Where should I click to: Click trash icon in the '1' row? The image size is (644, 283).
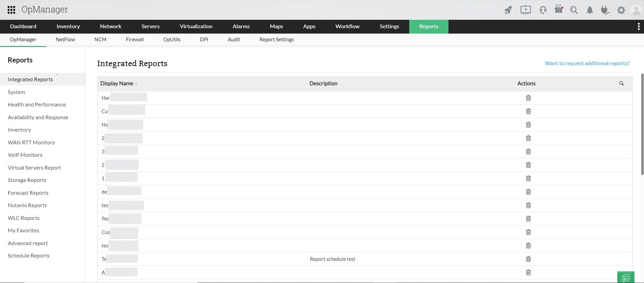tap(528, 179)
